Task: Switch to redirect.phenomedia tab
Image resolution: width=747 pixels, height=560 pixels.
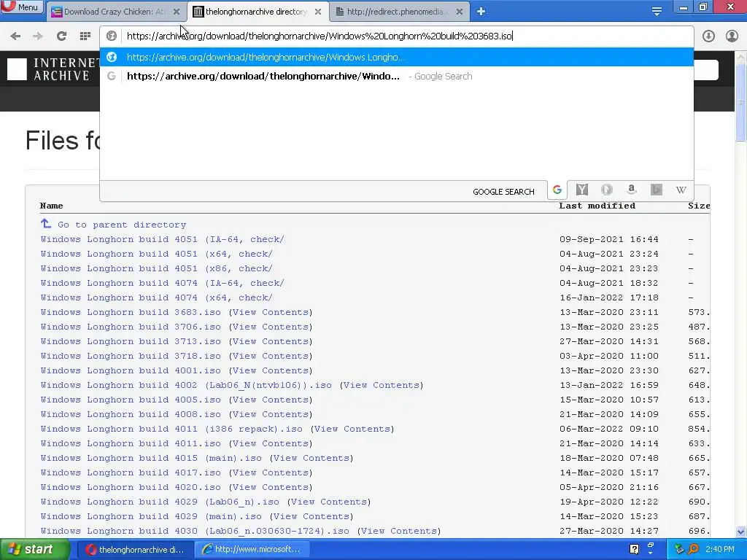Action: [x=397, y=12]
